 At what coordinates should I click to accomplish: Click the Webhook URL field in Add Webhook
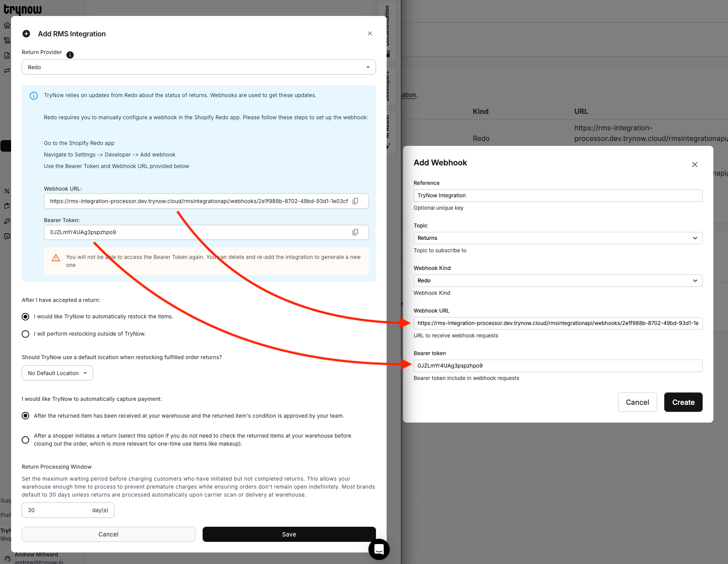[x=558, y=323]
